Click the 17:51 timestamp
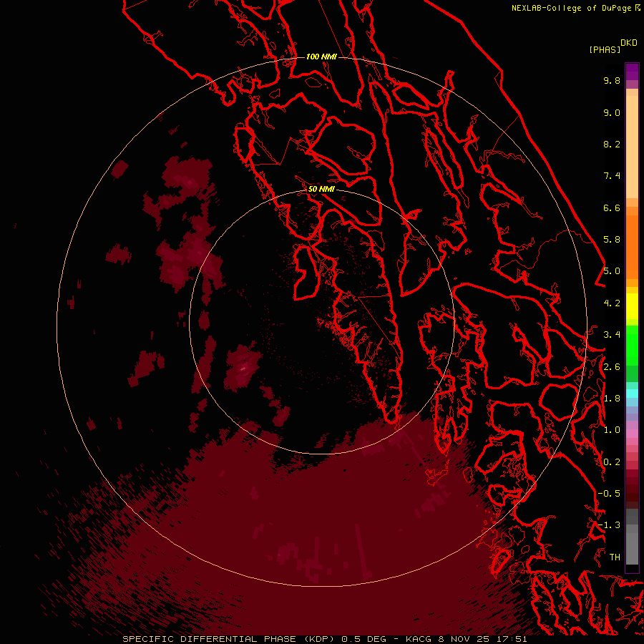The image size is (644, 644). click(513, 639)
